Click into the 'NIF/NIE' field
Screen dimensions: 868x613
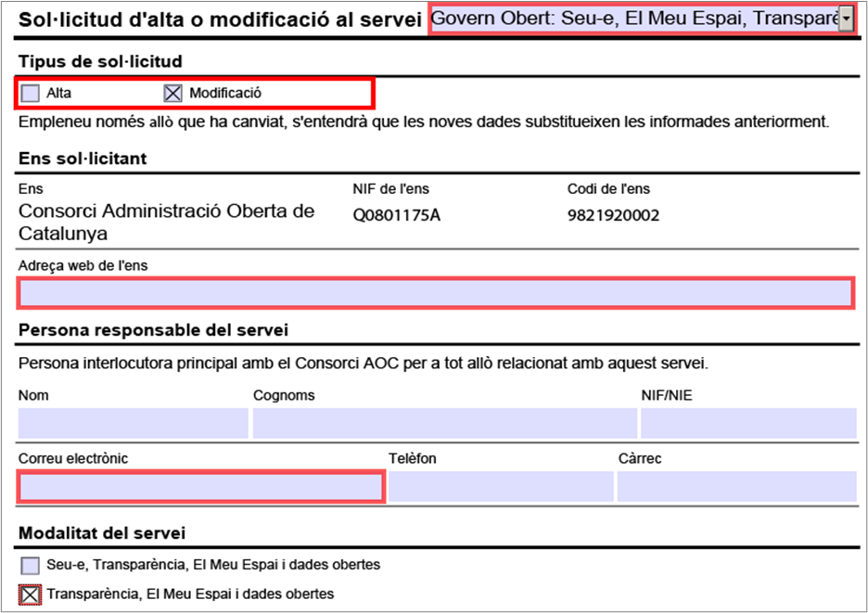tap(747, 423)
